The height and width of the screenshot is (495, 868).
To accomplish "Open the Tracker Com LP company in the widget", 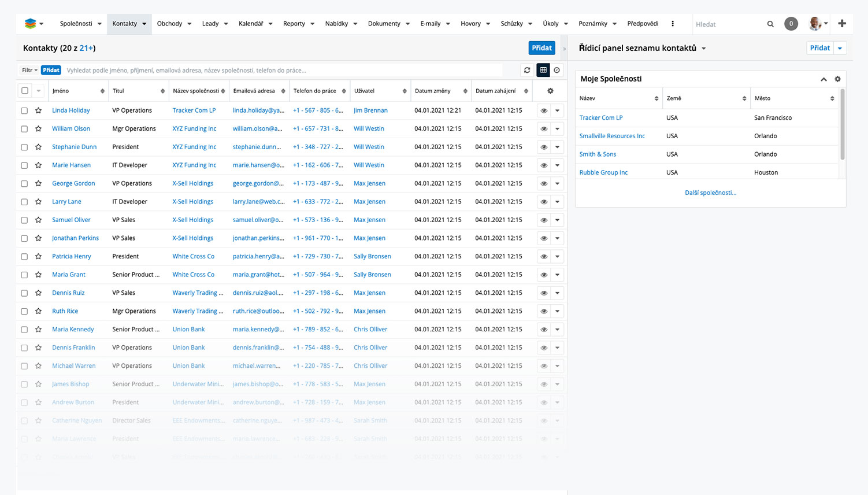I will point(601,118).
